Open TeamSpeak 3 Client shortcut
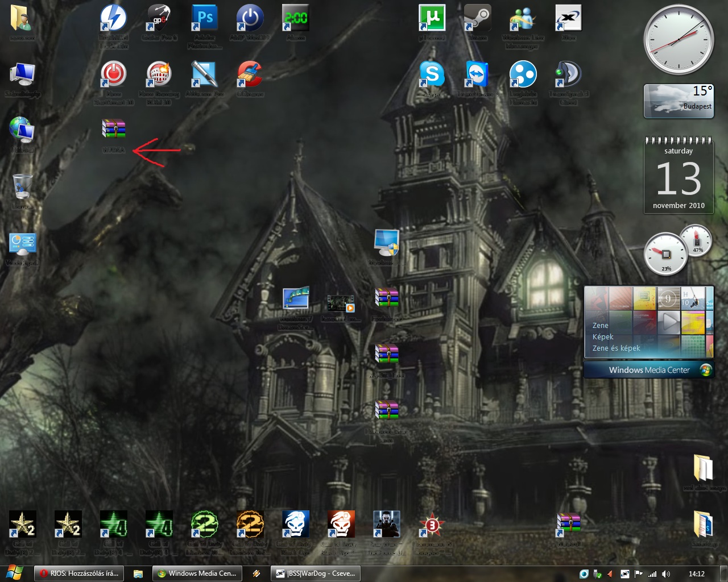 point(568,74)
